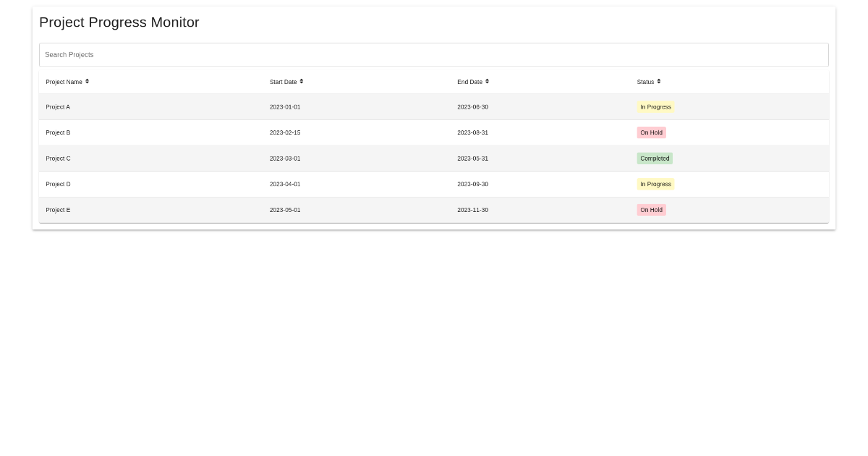
Task: Select the Project C name cell
Action: point(58,159)
